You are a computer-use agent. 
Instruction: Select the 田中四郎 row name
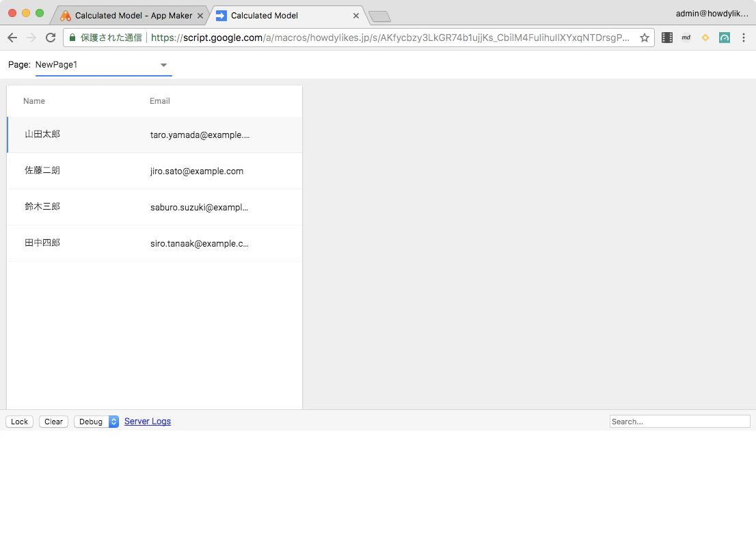point(42,243)
